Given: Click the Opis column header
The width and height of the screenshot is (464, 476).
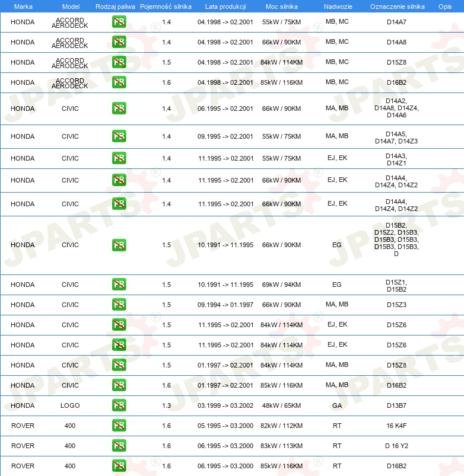Looking at the screenshot, I should click(444, 6).
